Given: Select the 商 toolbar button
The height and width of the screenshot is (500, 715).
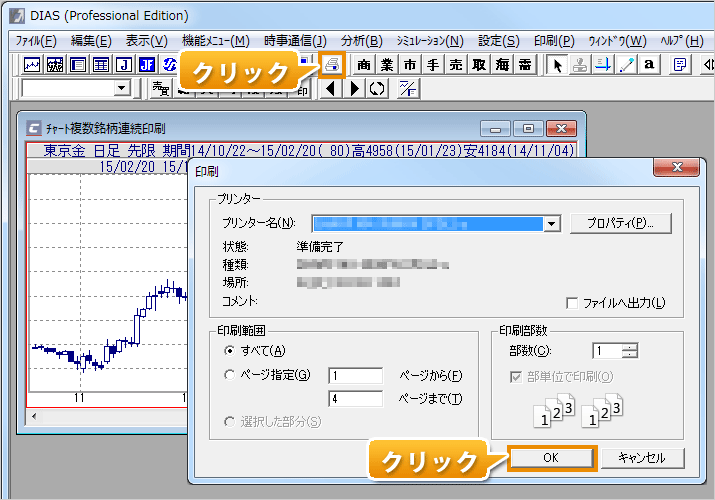Looking at the screenshot, I should pos(363,65).
